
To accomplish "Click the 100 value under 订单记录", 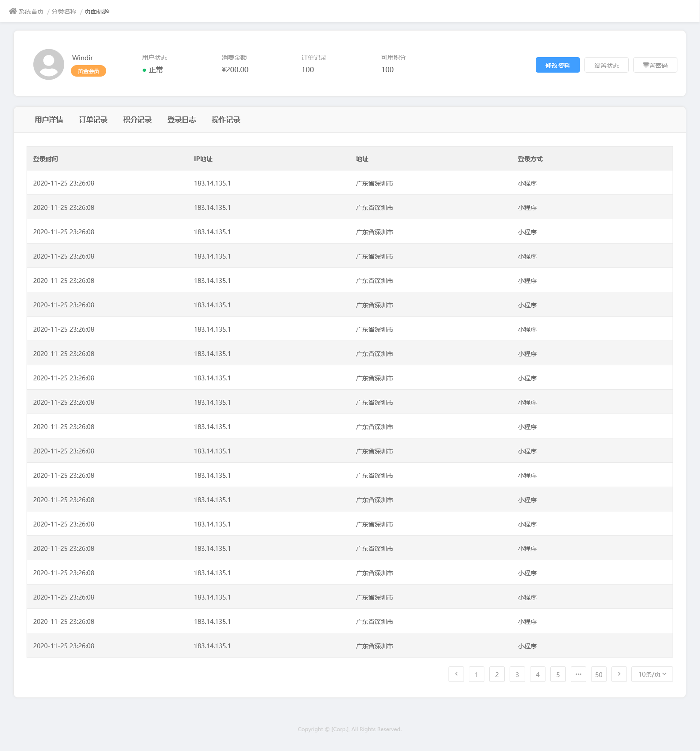I will point(308,70).
